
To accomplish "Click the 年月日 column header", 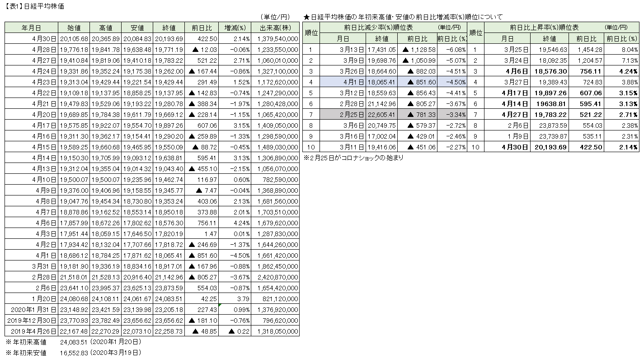I will (x=32, y=28).
